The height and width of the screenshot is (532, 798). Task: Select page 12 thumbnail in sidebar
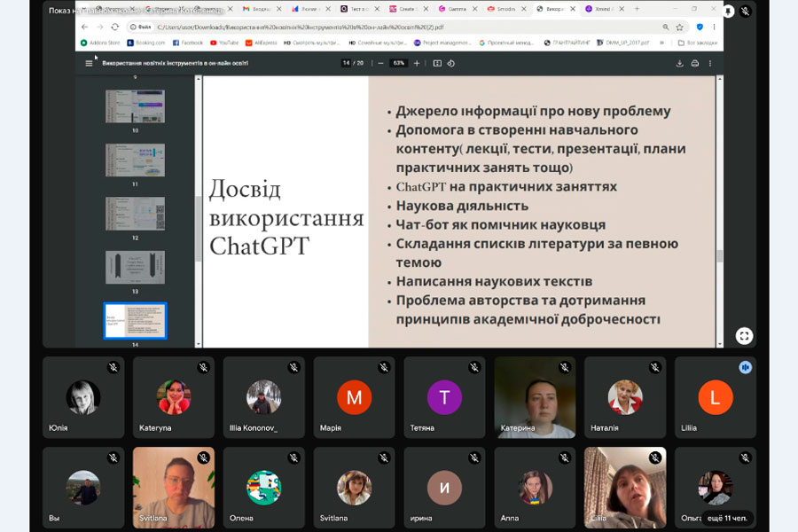(x=135, y=214)
